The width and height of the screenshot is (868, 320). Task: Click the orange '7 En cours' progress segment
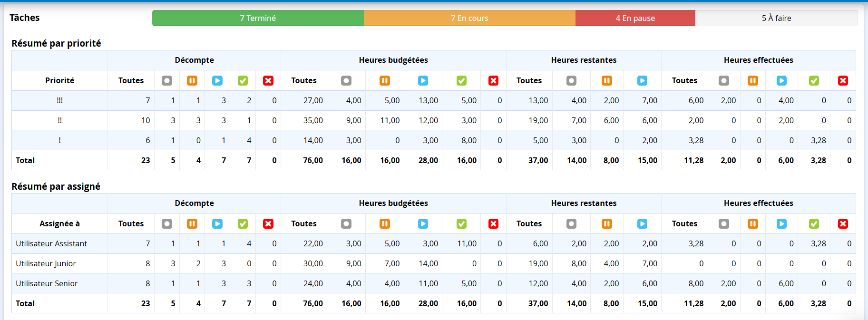coord(469,18)
